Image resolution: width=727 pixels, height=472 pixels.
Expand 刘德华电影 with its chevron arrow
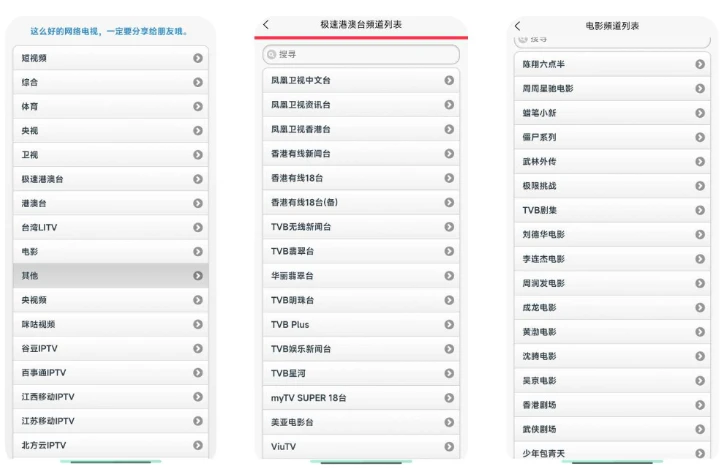pos(701,234)
